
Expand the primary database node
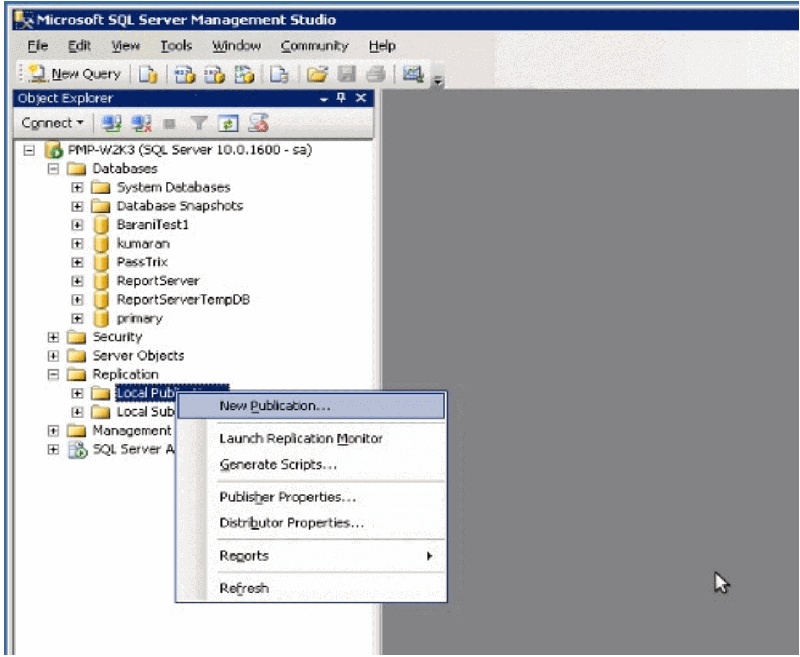point(77,319)
